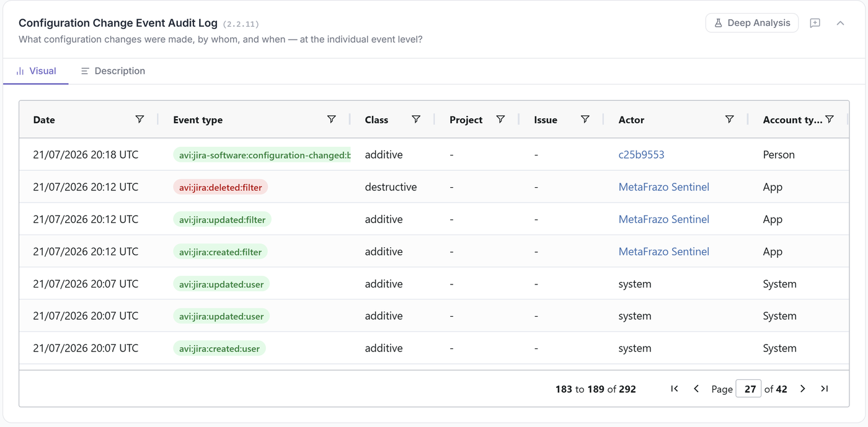Click the avi:jira-software:configuration-changed event tag
This screenshot has height=427, width=868.
(262, 155)
